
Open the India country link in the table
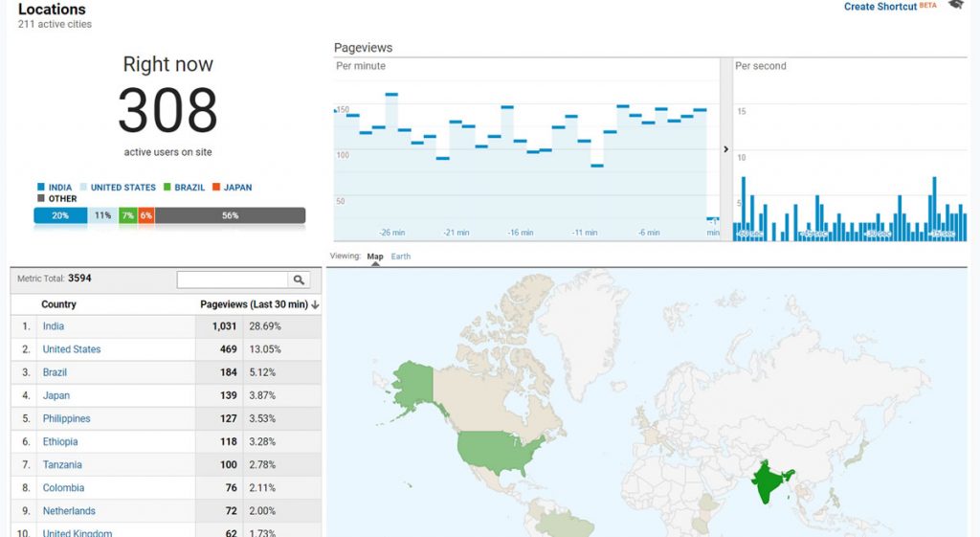(54, 326)
